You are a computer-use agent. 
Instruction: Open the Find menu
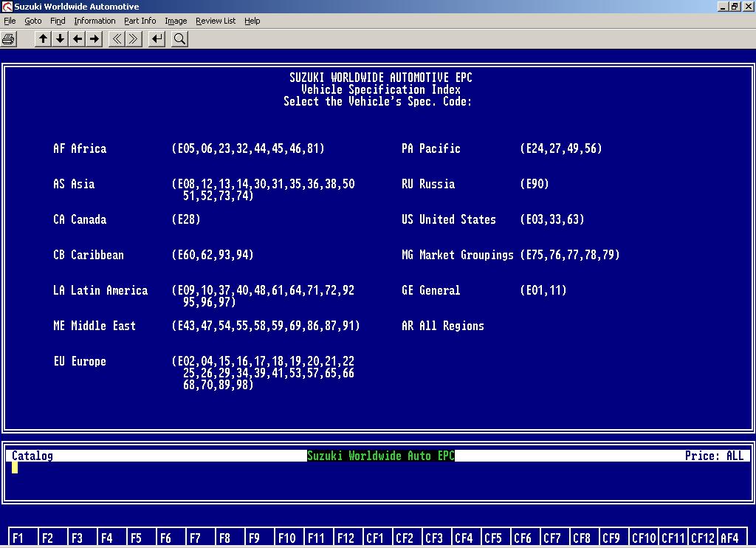pos(58,21)
